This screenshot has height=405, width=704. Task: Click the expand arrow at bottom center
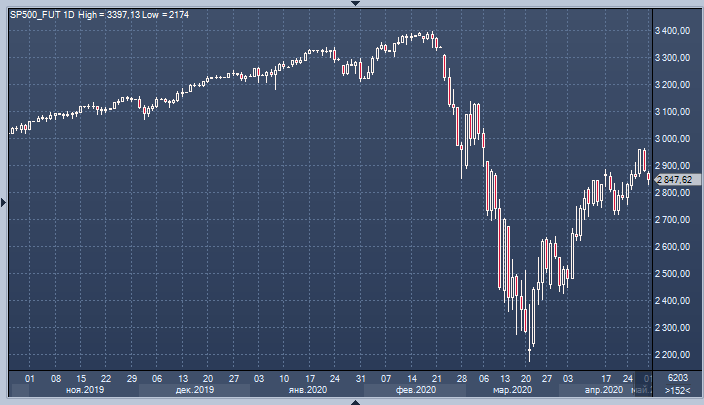pyautogui.click(x=352, y=401)
